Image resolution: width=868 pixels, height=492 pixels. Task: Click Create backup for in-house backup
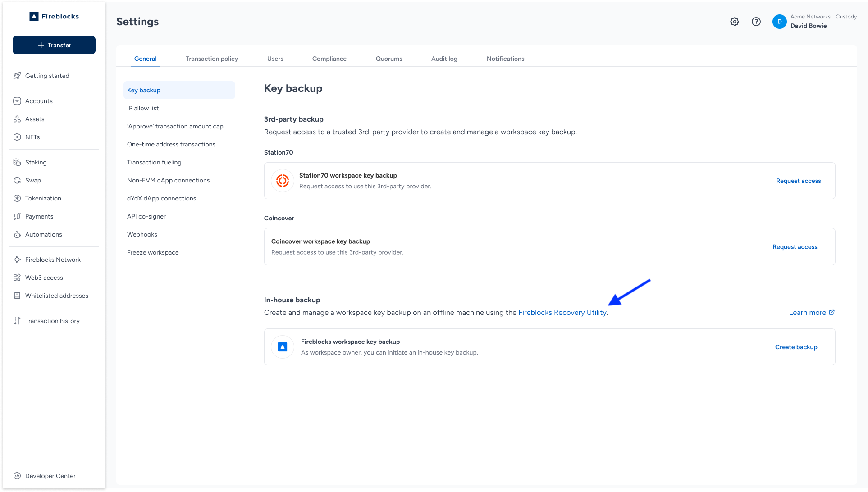click(796, 347)
